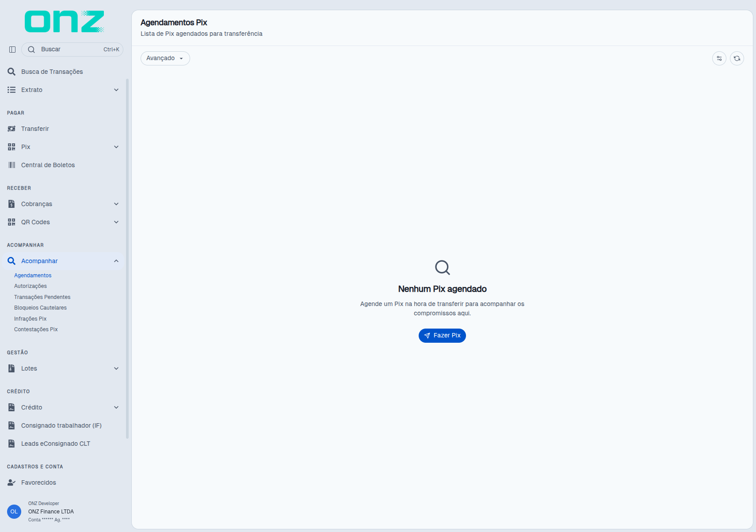Click the Favorecidos user icon
Image resolution: width=756 pixels, height=532 pixels.
(11, 482)
